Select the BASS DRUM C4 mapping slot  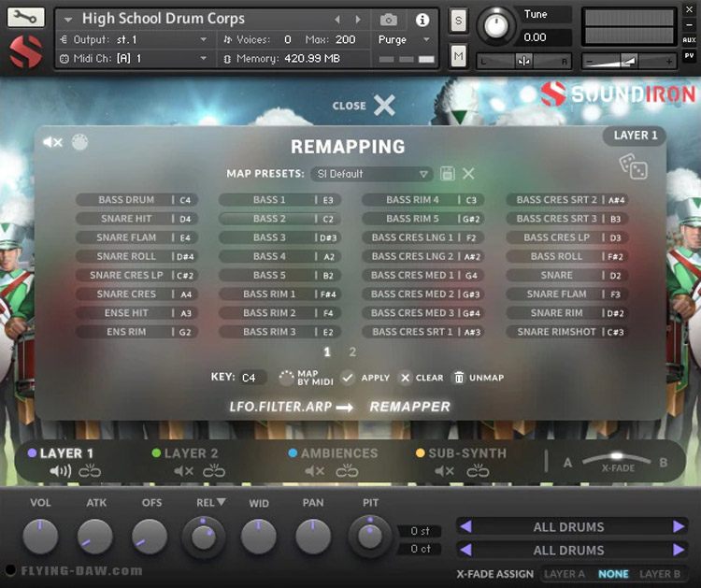click(136, 200)
